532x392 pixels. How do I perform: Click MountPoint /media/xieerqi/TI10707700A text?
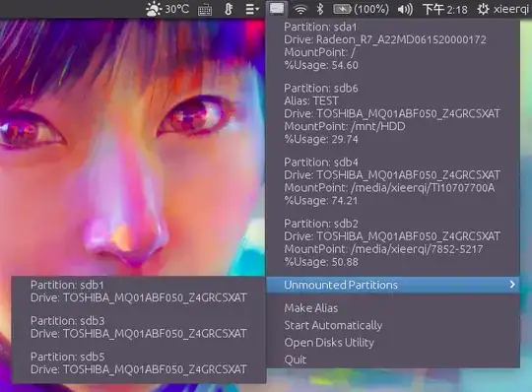(389, 188)
